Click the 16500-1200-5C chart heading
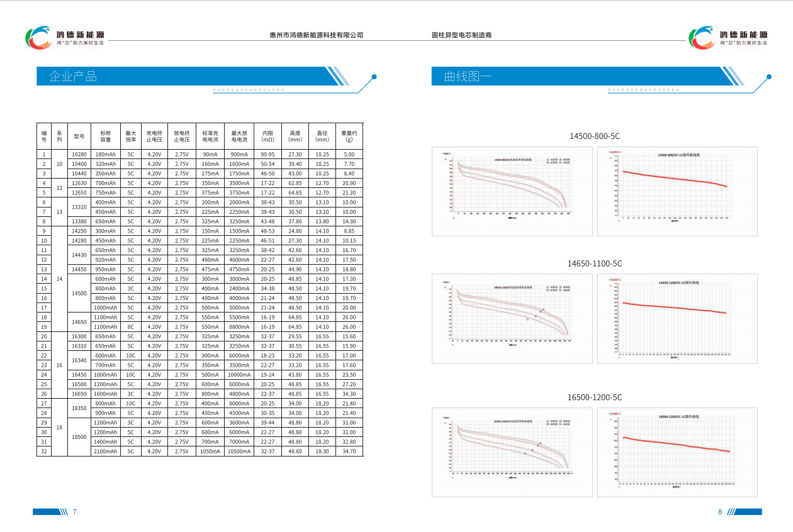The height and width of the screenshot is (532, 793). click(594, 397)
